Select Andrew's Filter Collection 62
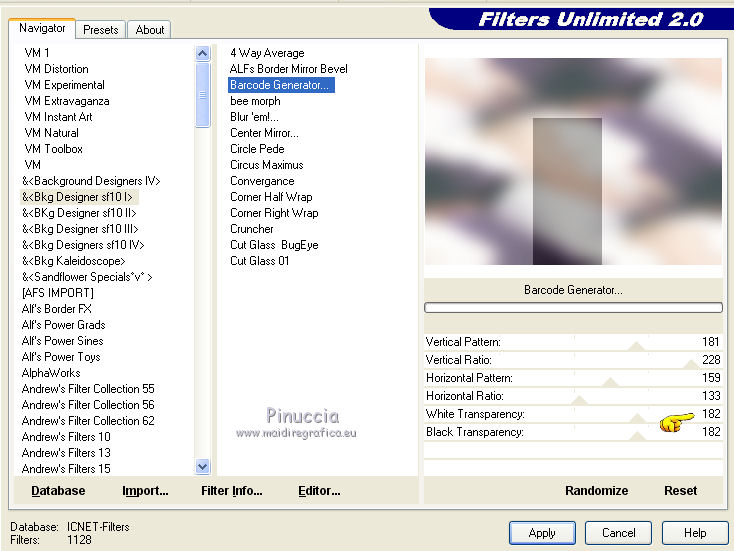This screenshot has width=734, height=551. 88,421
